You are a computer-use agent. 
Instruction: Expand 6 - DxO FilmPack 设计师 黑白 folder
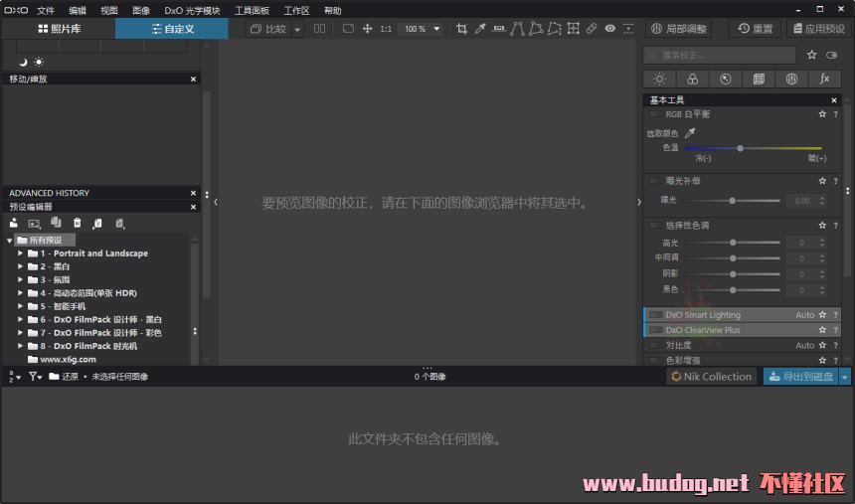tap(20, 320)
